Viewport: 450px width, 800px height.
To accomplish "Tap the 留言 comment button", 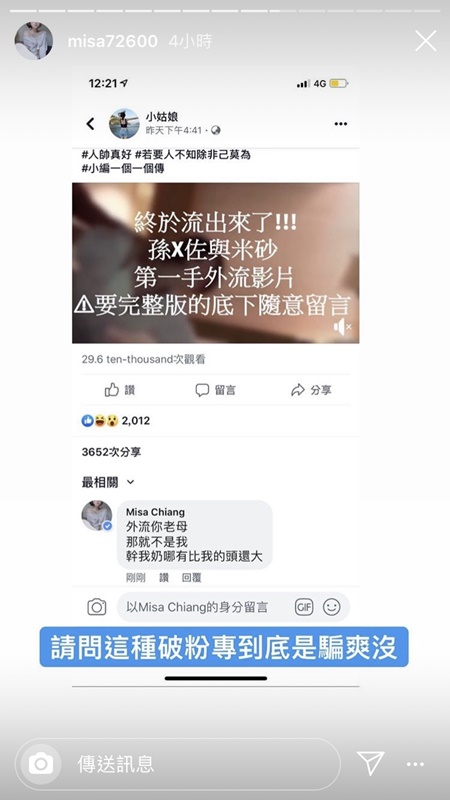I will click(215, 390).
